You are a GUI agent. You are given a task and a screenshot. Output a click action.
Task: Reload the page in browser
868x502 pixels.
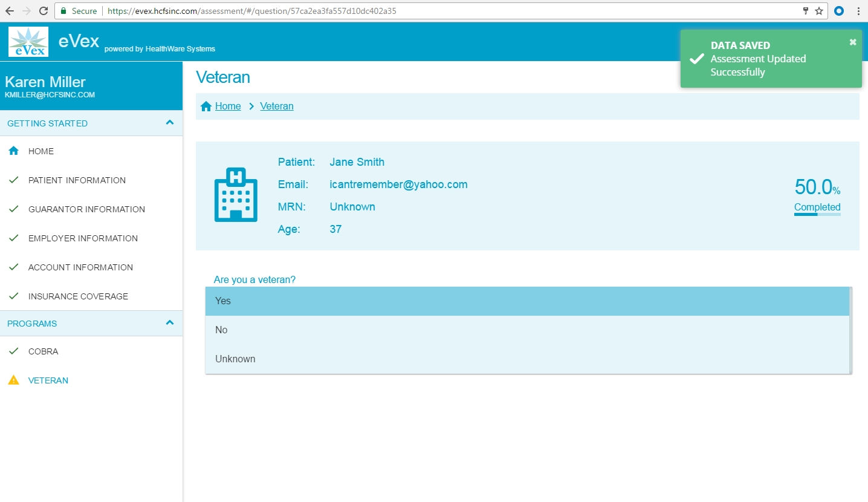point(44,11)
